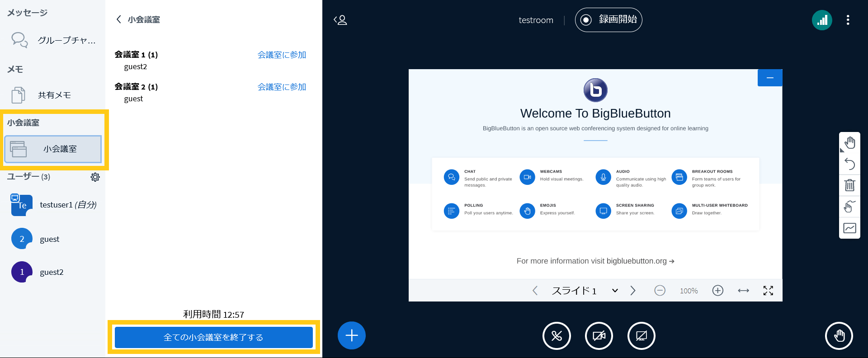Select guest user avatar numbered 2
The height and width of the screenshot is (358, 868).
click(x=22, y=239)
